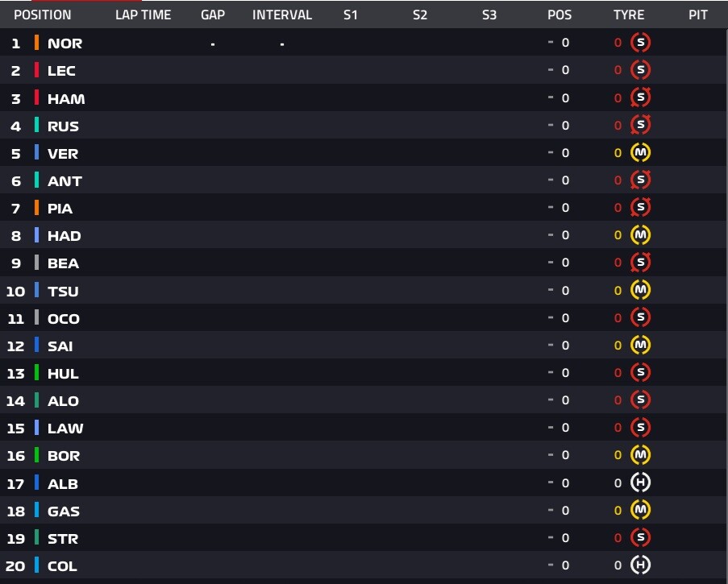Click the medium tyre icon for GAS
Screen dimensions: 728x584
click(x=641, y=510)
